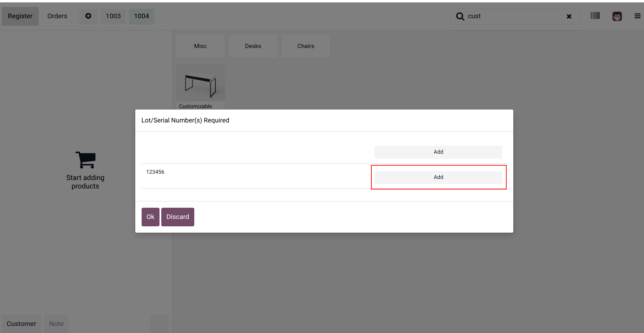
Task: Filter by Desks category
Action: [x=253, y=46]
